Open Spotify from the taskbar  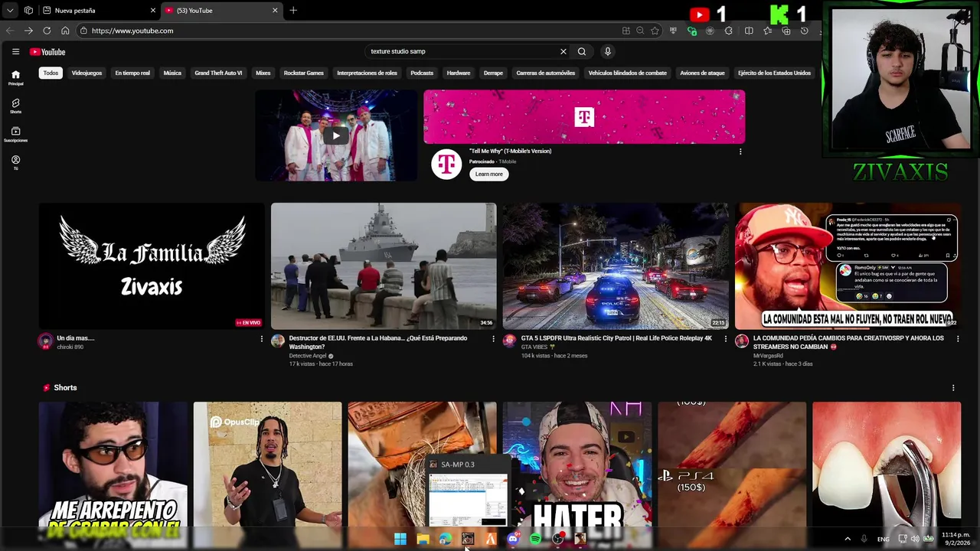pyautogui.click(x=535, y=540)
